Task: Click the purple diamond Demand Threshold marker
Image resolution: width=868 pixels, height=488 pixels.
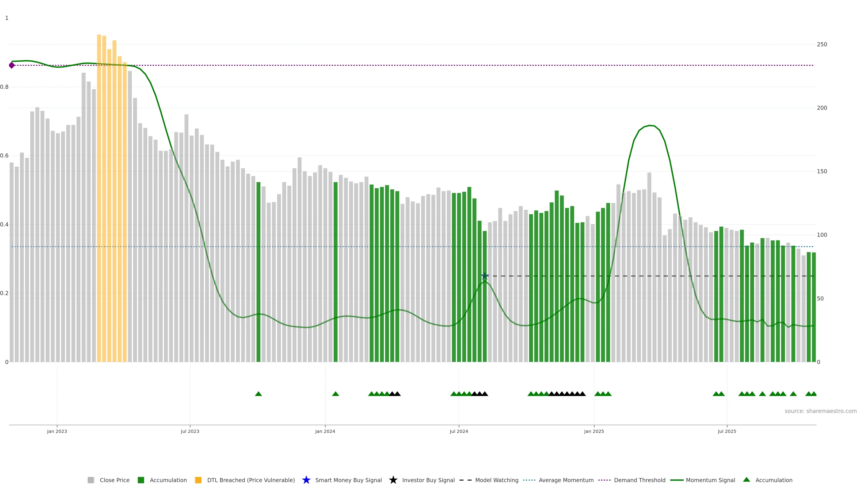Action: click(12, 65)
